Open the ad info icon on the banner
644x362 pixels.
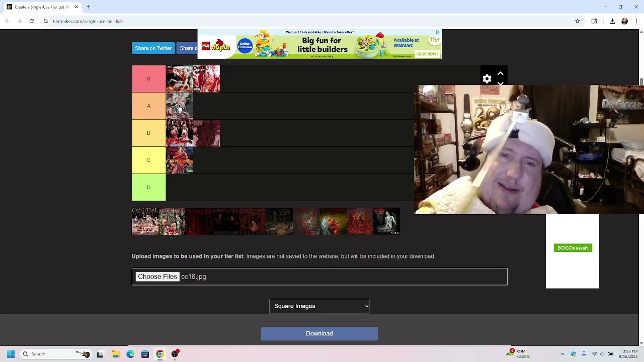click(438, 32)
